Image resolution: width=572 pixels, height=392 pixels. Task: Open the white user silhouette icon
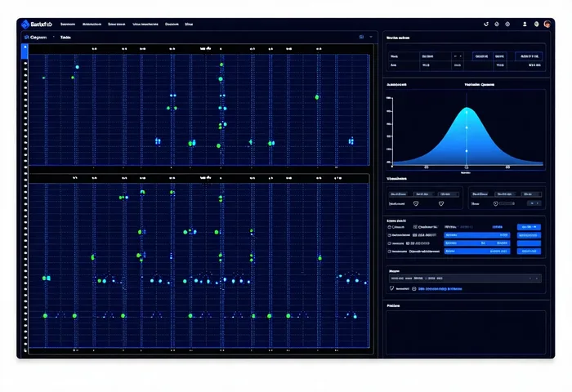click(525, 24)
